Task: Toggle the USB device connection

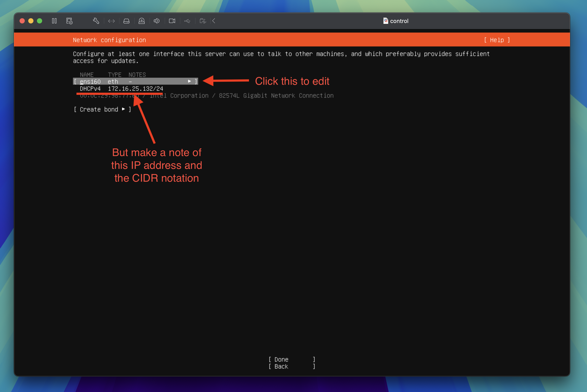Action: [187, 21]
